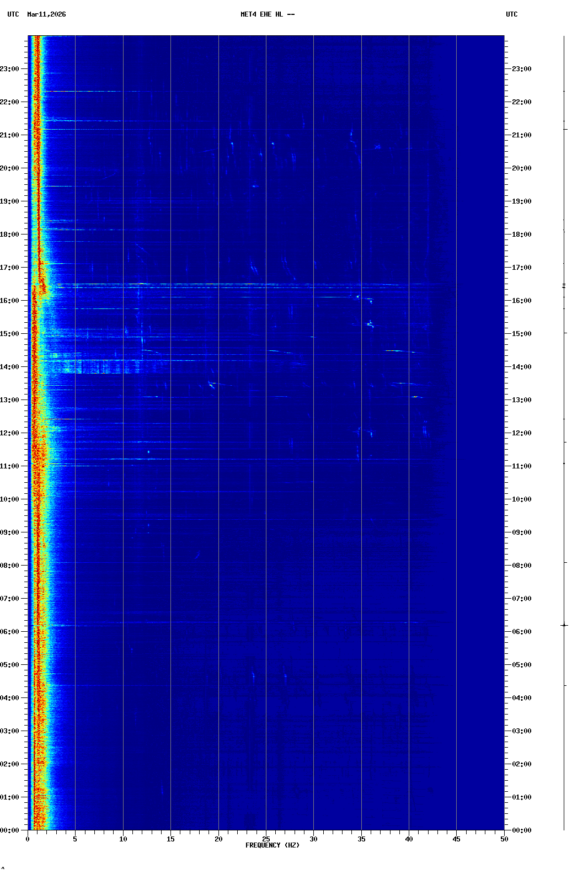Click the 40 tick label on frequency axis
The height and width of the screenshot is (874, 588).
coord(409,839)
